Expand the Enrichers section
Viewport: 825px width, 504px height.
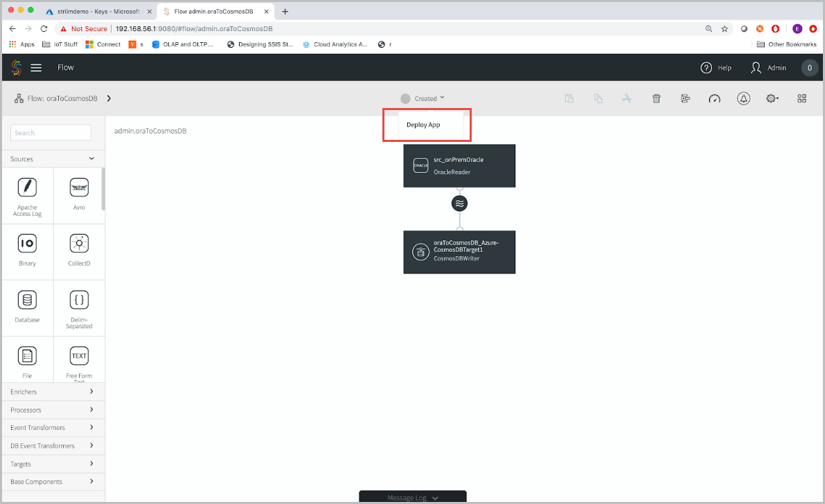click(x=53, y=392)
